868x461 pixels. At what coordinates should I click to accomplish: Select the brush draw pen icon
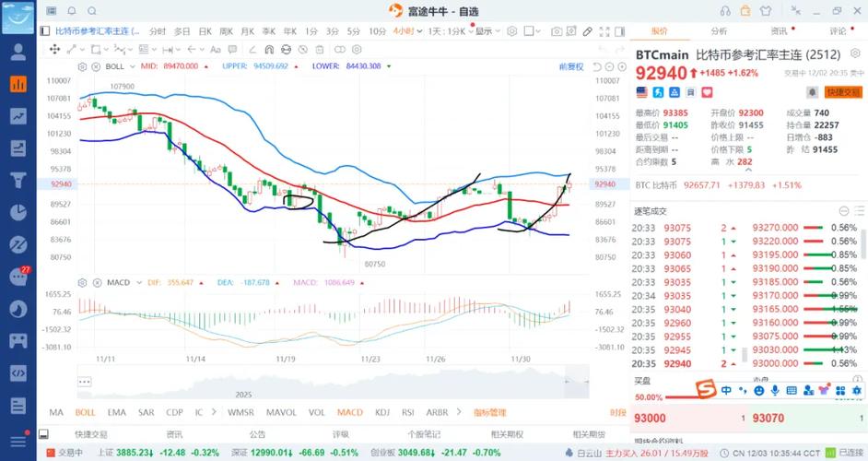coord(587,31)
